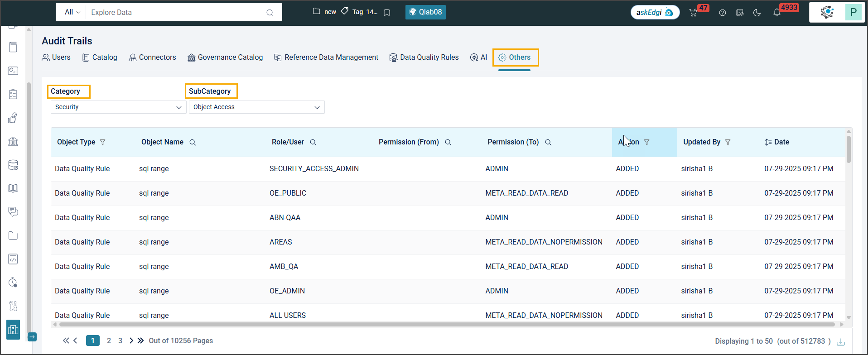Jump to the last page of results

click(140, 341)
